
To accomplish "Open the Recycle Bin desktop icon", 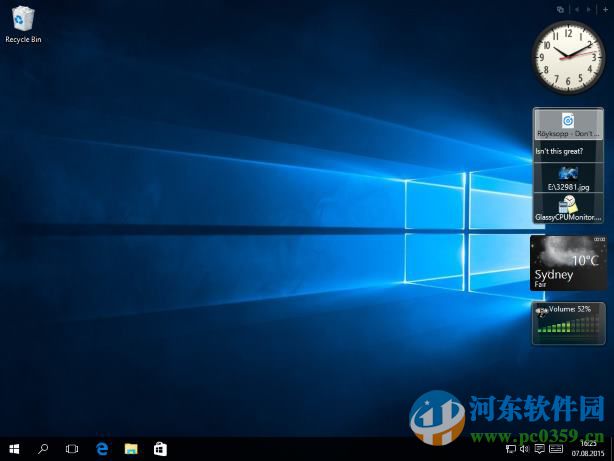I will click(x=23, y=24).
